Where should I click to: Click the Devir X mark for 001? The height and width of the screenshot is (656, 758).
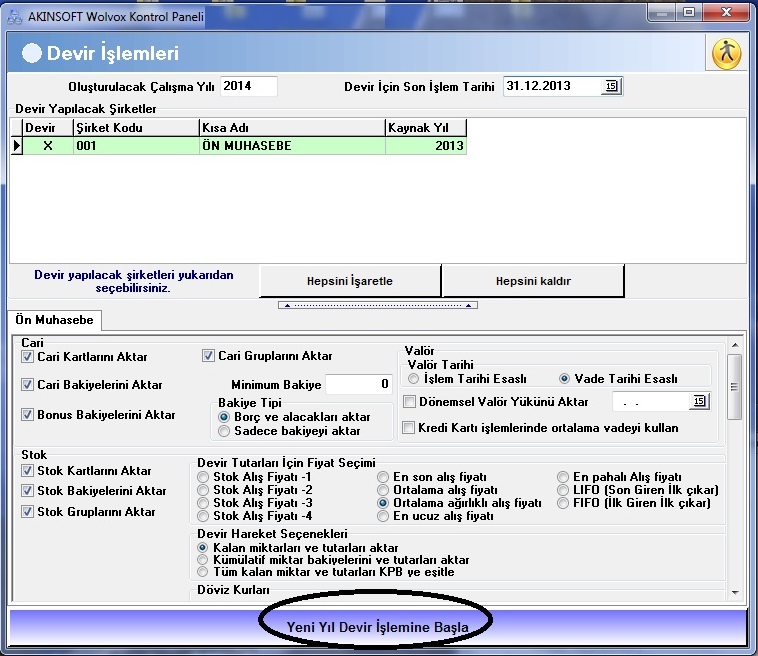(x=48, y=146)
